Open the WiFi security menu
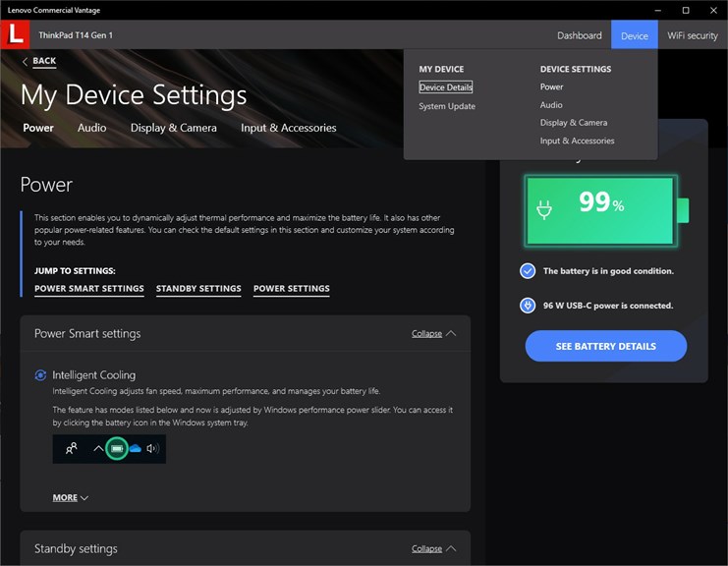The width and height of the screenshot is (728, 566). 693,35
